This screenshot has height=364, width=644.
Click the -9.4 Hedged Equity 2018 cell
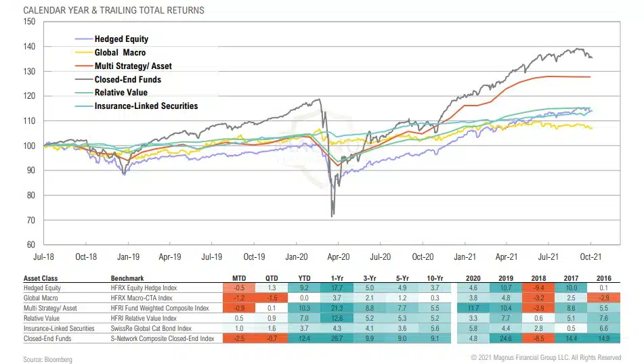coord(534,288)
